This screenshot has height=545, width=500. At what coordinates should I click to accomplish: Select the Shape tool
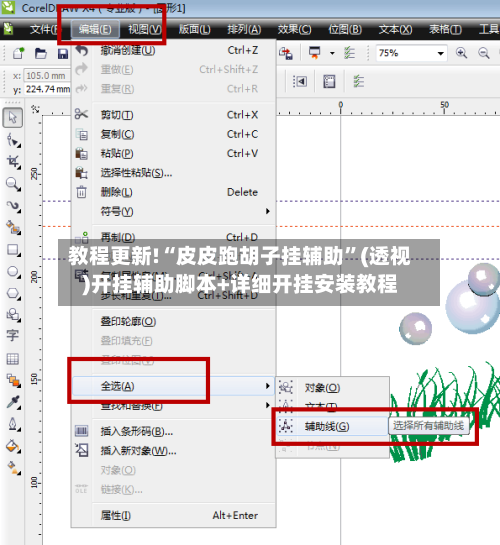13,140
